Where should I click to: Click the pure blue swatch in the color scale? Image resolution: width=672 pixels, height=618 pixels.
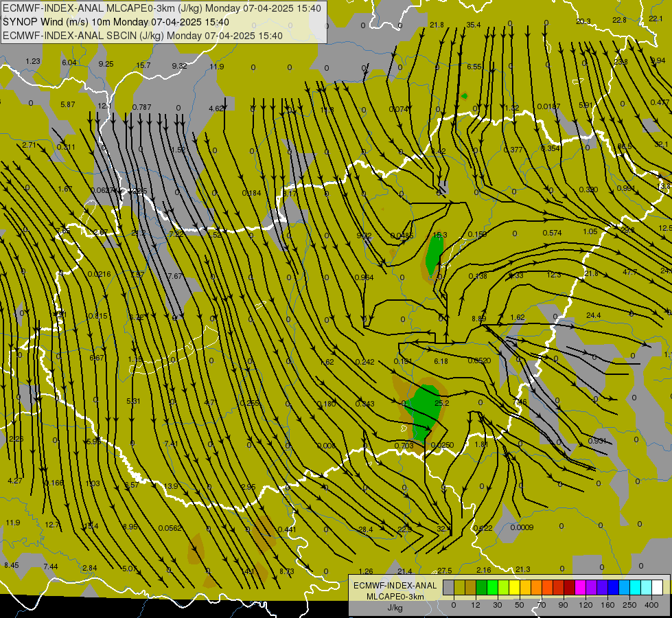click(x=613, y=587)
